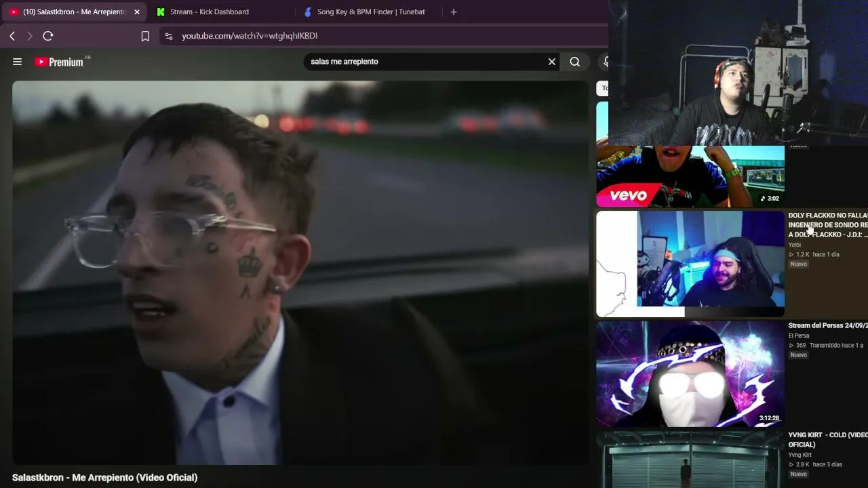The height and width of the screenshot is (488, 868).
Task: Click the YouTube address bar URL
Action: point(250,36)
